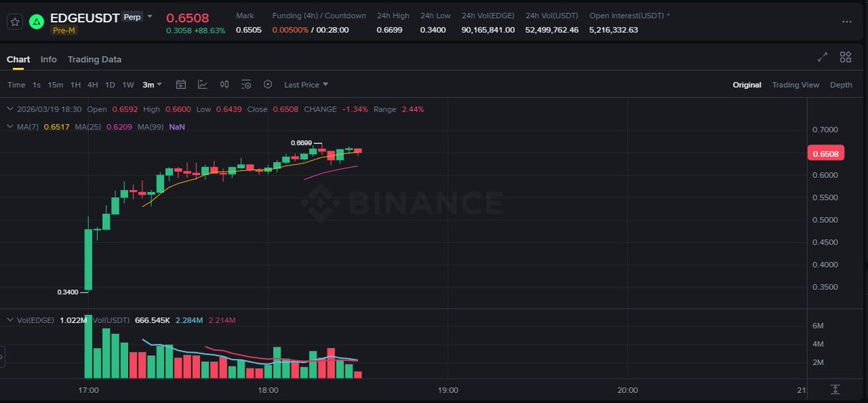Select the Time line-chart interval

(16, 85)
